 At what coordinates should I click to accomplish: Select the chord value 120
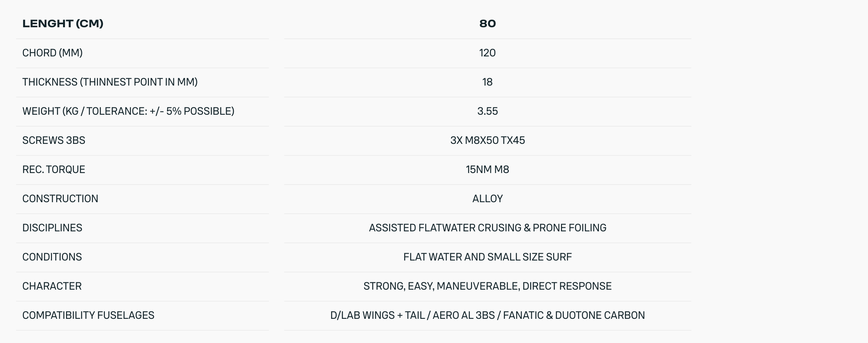pyautogui.click(x=487, y=53)
